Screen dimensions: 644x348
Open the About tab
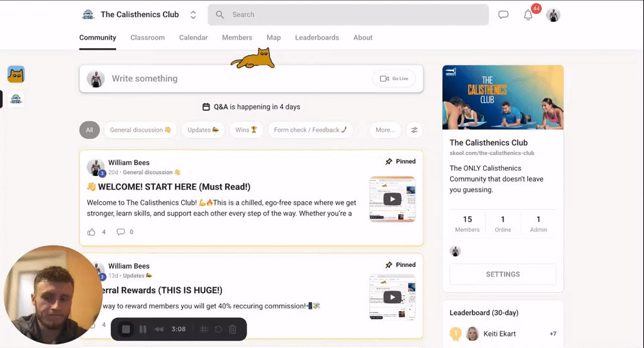coord(363,38)
